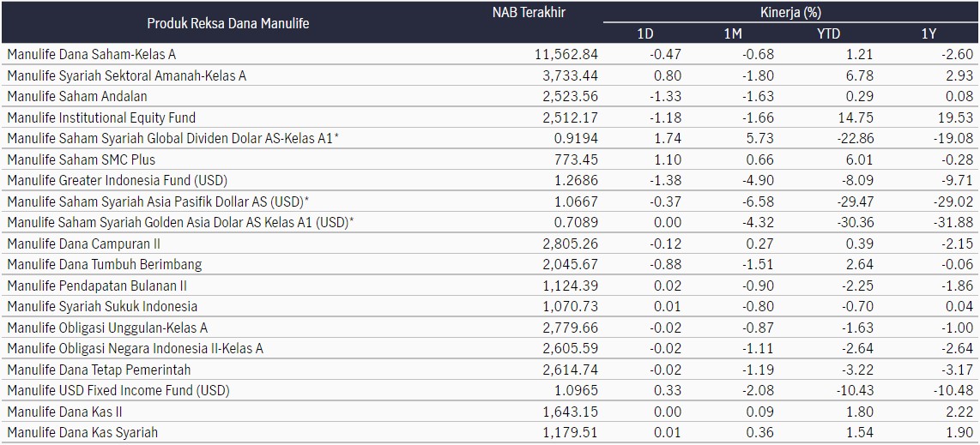The height and width of the screenshot is (445, 980).
Task: Click 1M value 5.73 for Global Dividen
Action: click(762, 139)
